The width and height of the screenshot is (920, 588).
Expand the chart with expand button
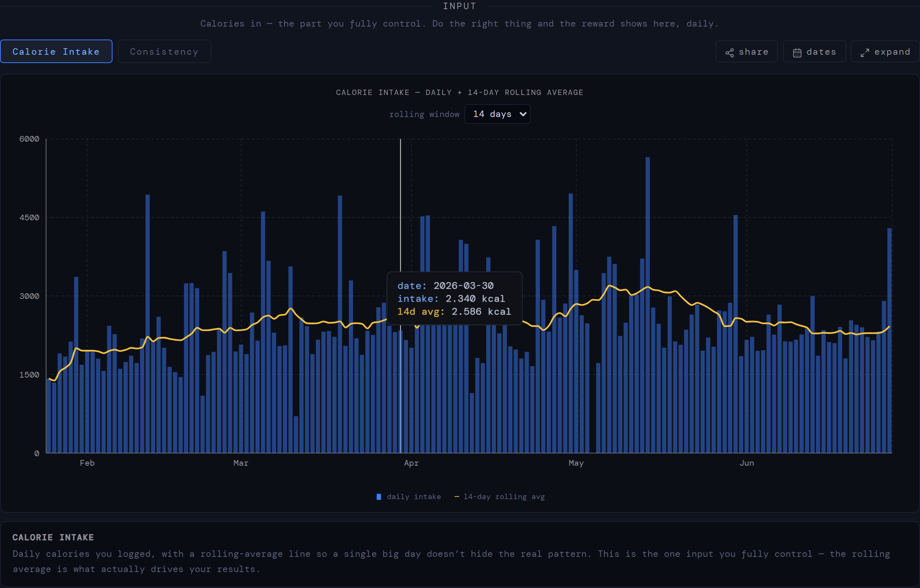coord(885,52)
